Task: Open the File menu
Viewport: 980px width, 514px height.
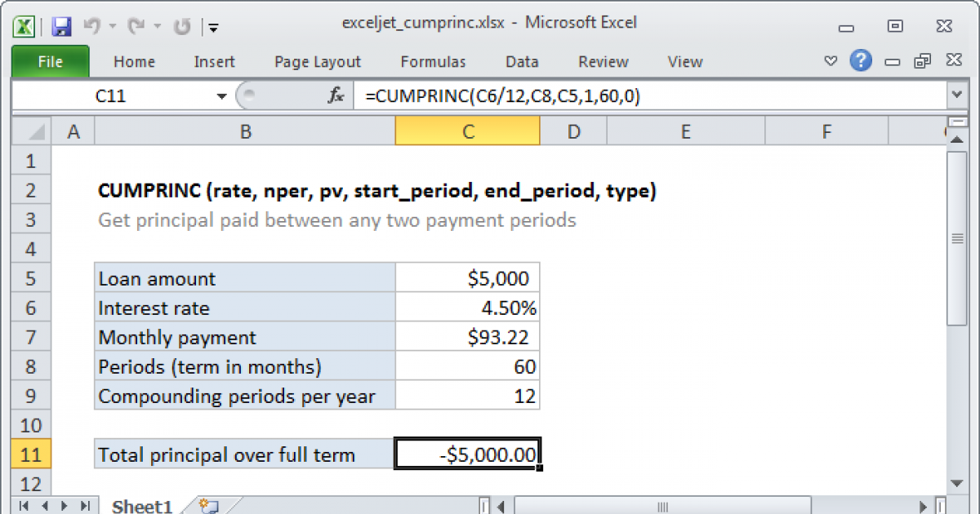Action: pyautogui.click(x=50, y=61)
